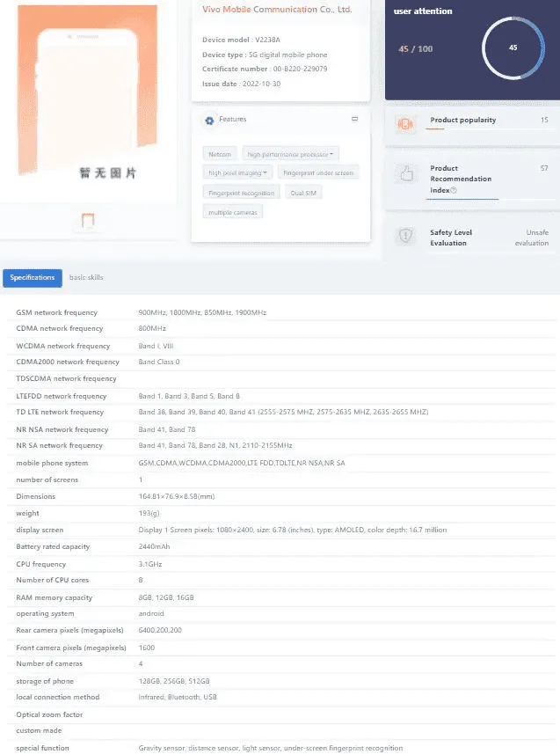560x754 pixels.
Task: Choose the Dual SIM feature tag
Action: 303,193
